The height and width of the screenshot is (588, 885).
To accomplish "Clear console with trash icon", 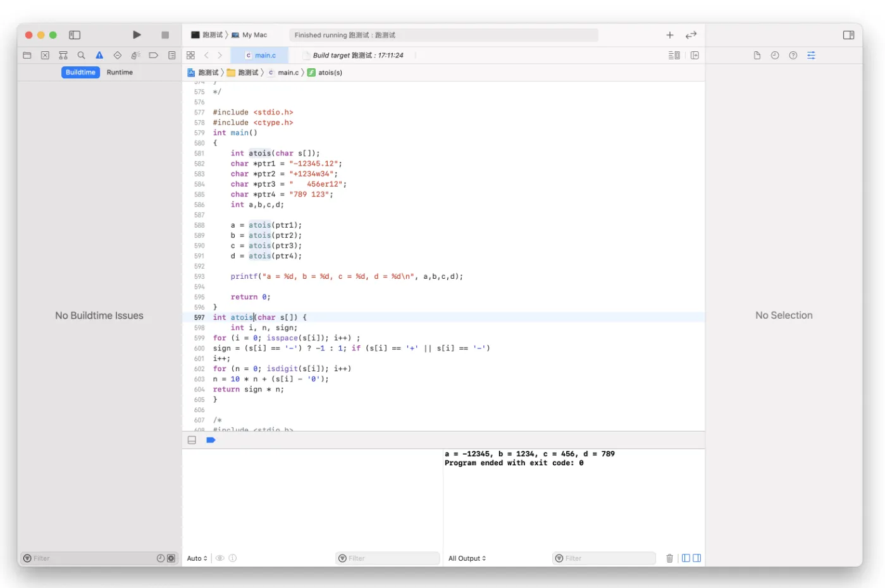I will pos(669,558).
